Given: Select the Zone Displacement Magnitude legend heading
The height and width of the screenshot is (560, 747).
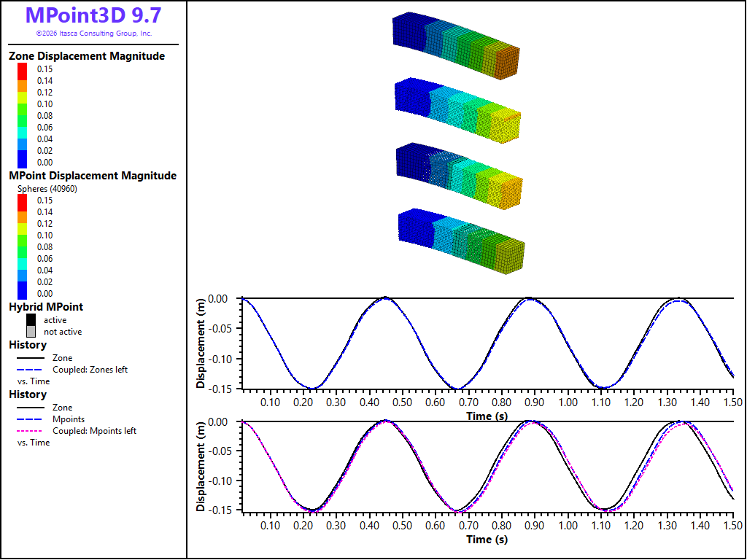Looking at the screenshot, I should click(87, 55).
